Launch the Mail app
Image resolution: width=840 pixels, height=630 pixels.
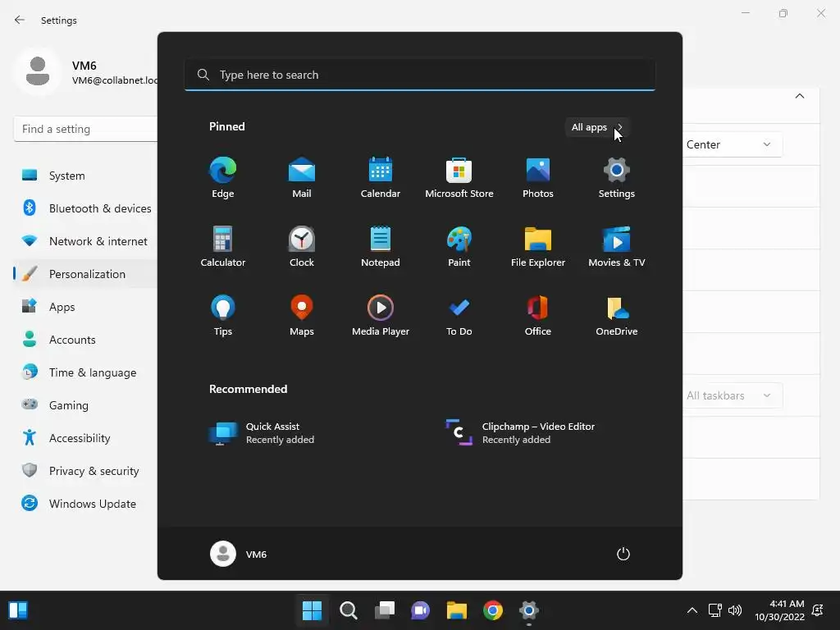pos(302,178)
